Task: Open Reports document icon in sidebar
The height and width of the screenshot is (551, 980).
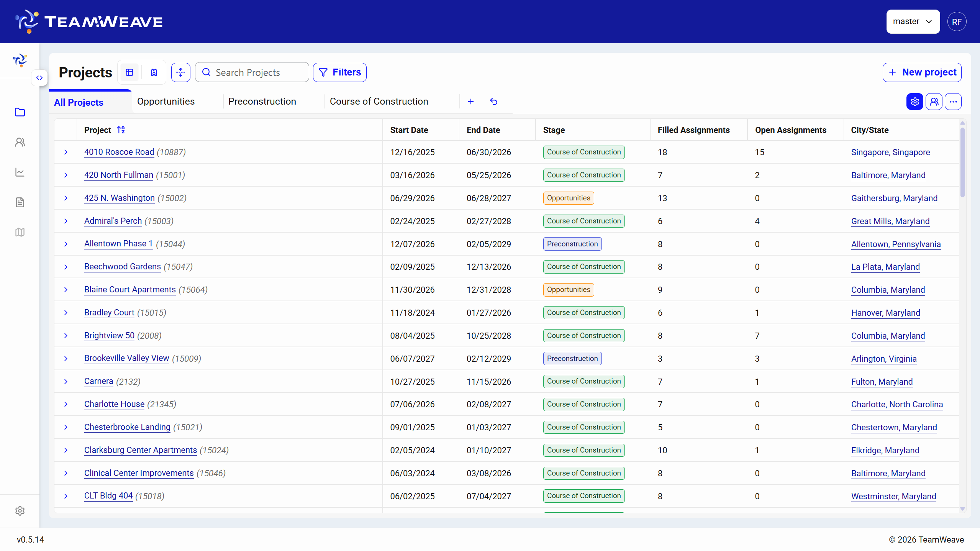Action: 20,202
